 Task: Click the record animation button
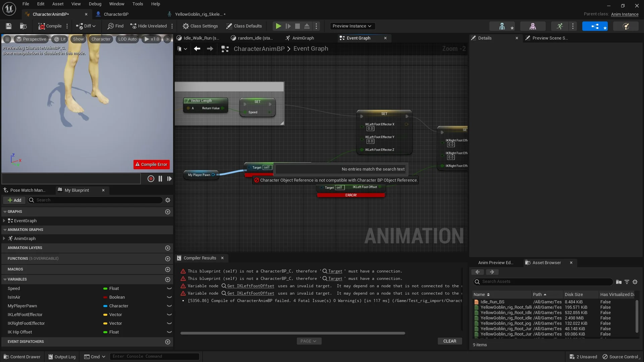click(151, 179)
